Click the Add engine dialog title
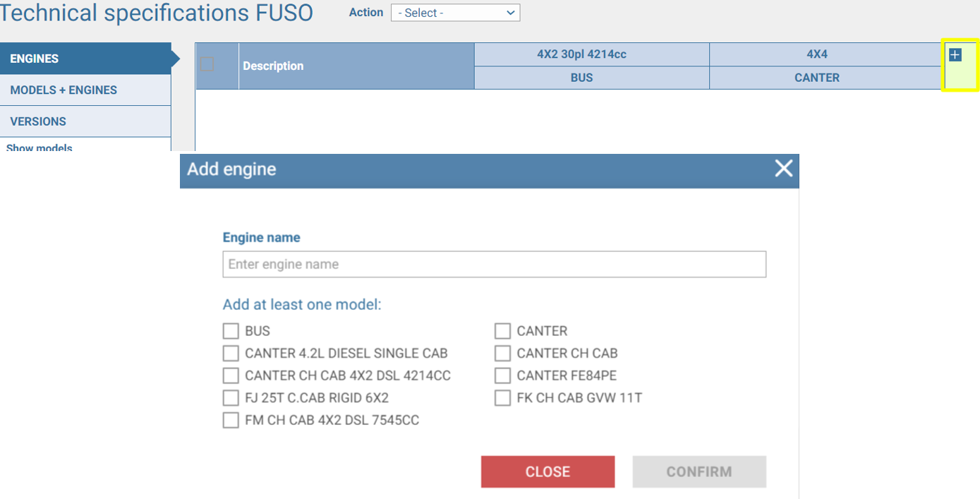Image resolution: width=980 pixels, height=499 pixels. 231,169
